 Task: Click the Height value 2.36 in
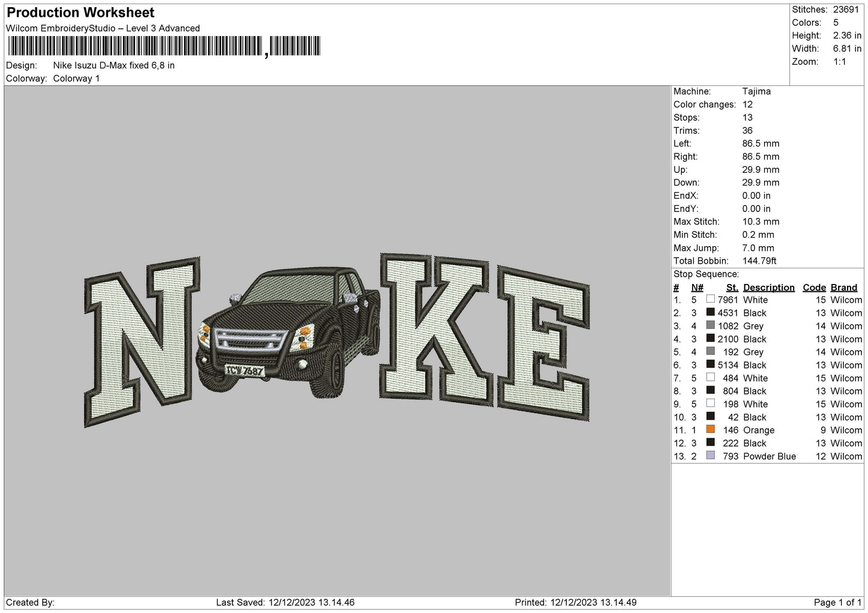click(x=847, y=36)
